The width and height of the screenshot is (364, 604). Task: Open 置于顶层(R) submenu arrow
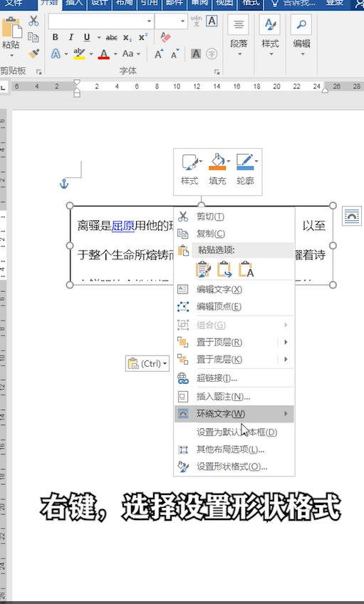(286, 342)
